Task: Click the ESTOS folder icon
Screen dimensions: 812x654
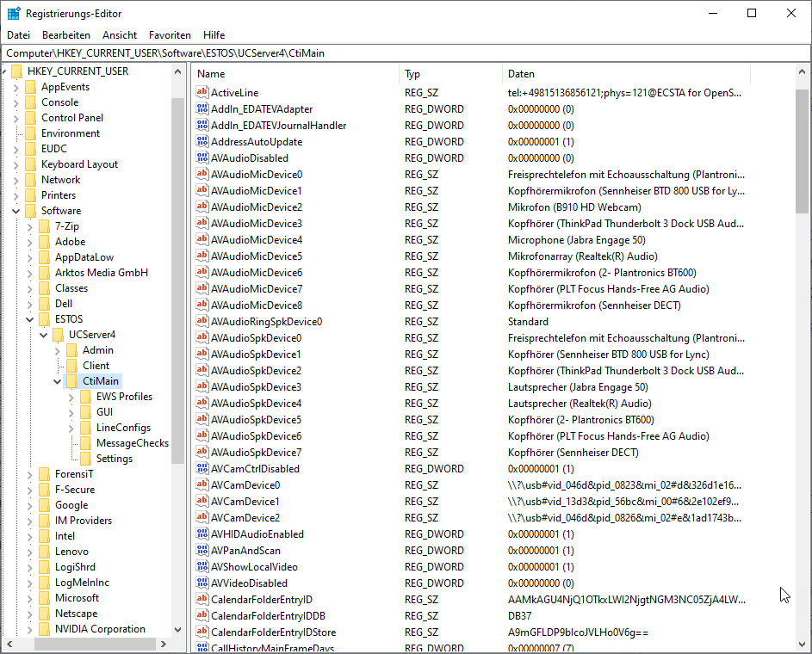Action: coord(44,319)
